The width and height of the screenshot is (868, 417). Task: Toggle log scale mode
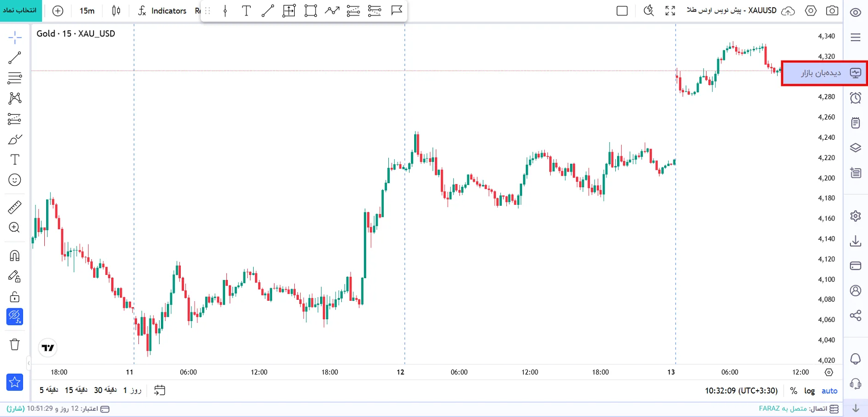809,391
